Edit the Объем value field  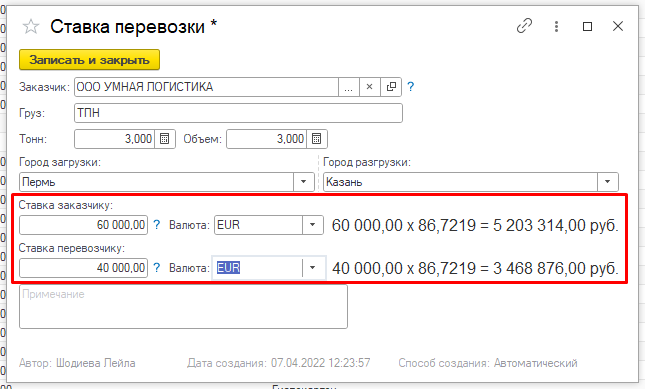pos(266,139)
